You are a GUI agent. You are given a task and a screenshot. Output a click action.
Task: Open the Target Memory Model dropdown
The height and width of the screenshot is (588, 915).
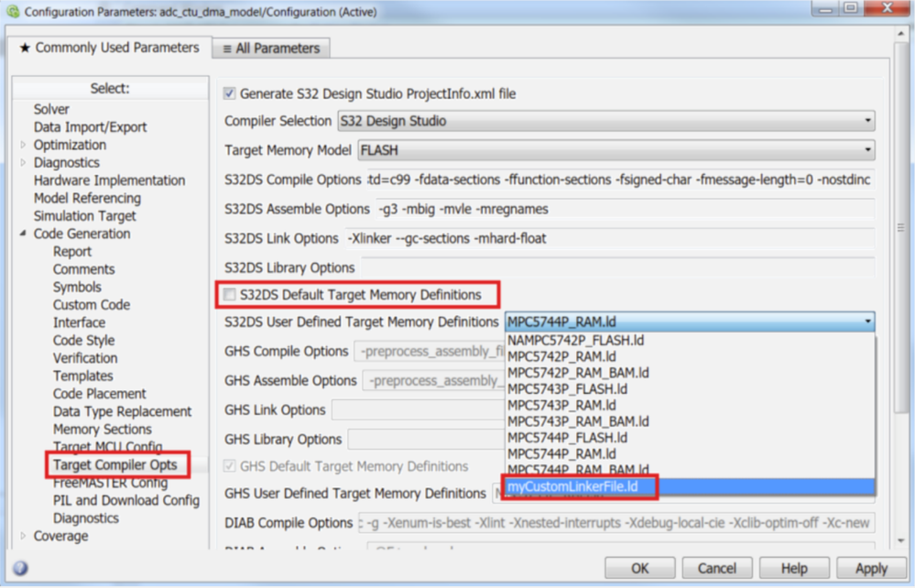(x=615, y=150)
